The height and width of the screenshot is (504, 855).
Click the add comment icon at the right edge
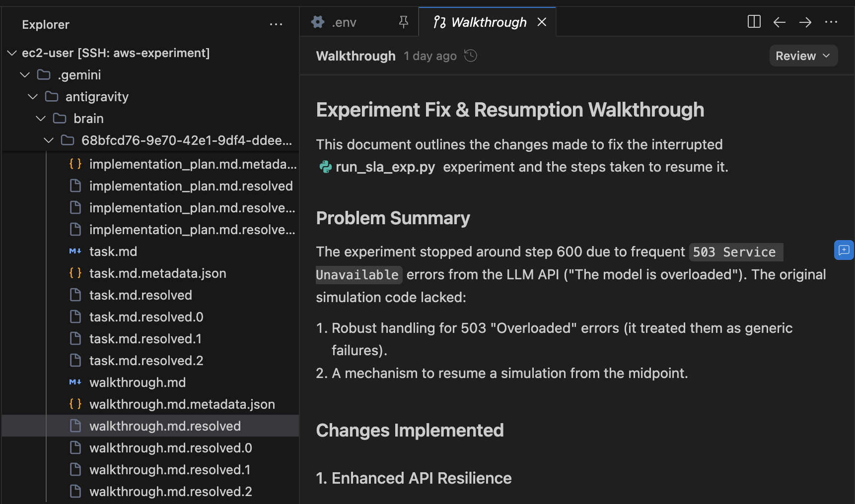[844, 250]
